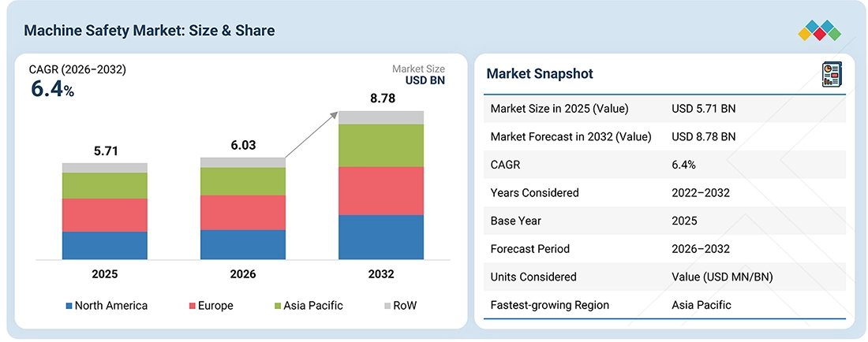Screen dimensions: 868x342
Task: Click the 2022–2032 table value
Action: pos(700,193)
